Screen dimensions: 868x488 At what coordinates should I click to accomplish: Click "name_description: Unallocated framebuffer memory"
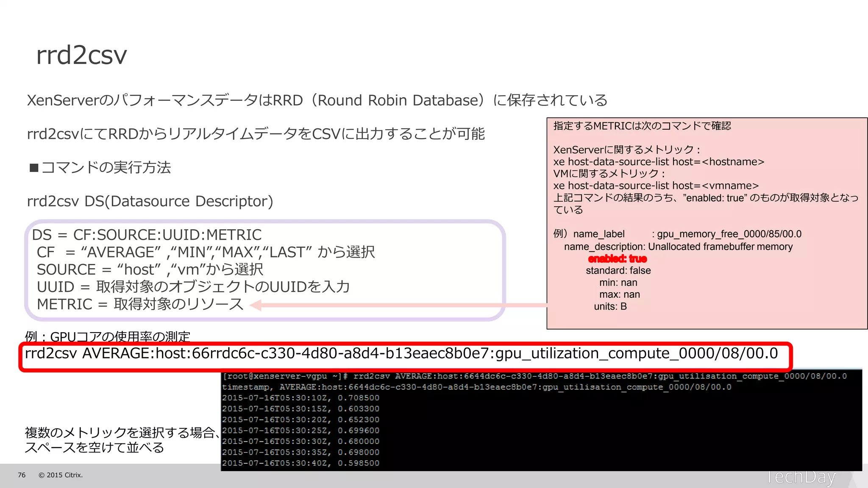[678, 247]
